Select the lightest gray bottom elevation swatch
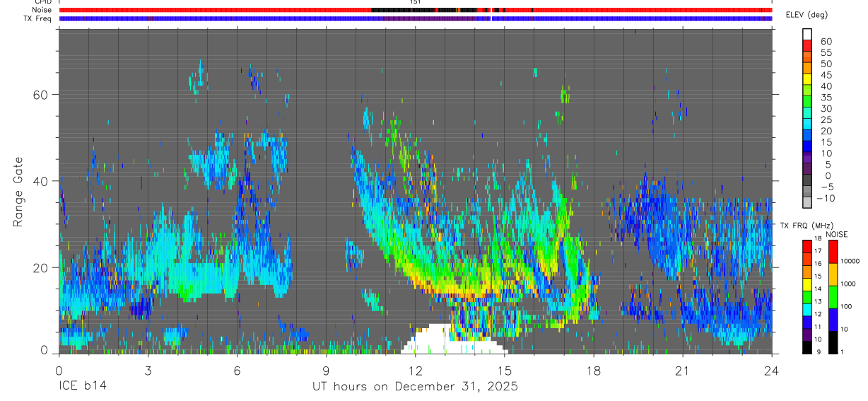The width and height of the screenshot is (868, 401). click(807, 203)
